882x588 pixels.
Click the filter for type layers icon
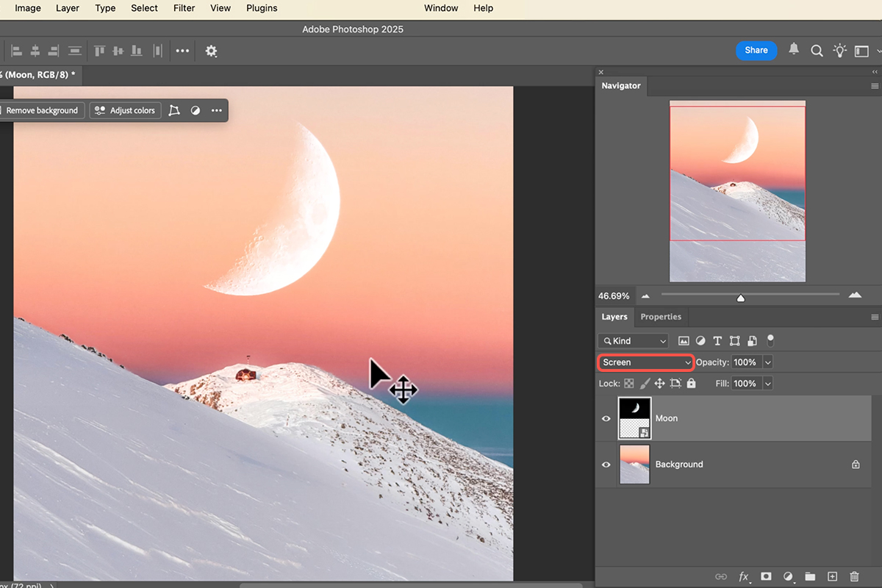(717, 341)
